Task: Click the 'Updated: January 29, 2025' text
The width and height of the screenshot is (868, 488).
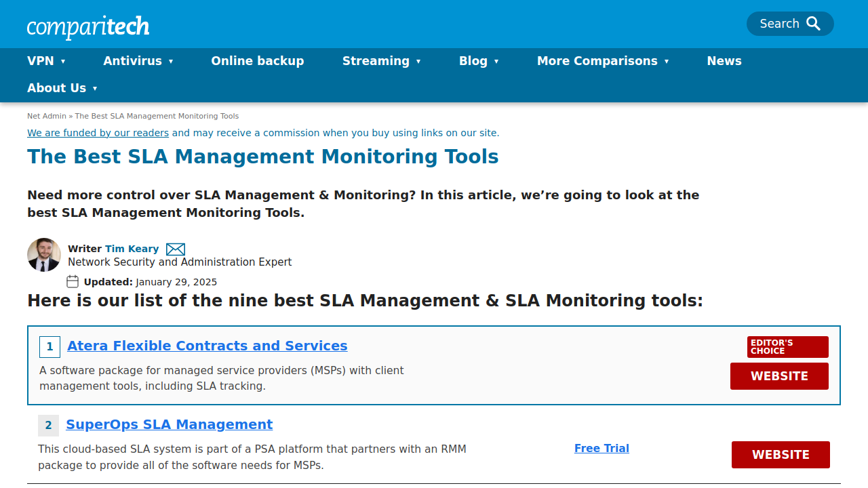Action: (151, 282)
